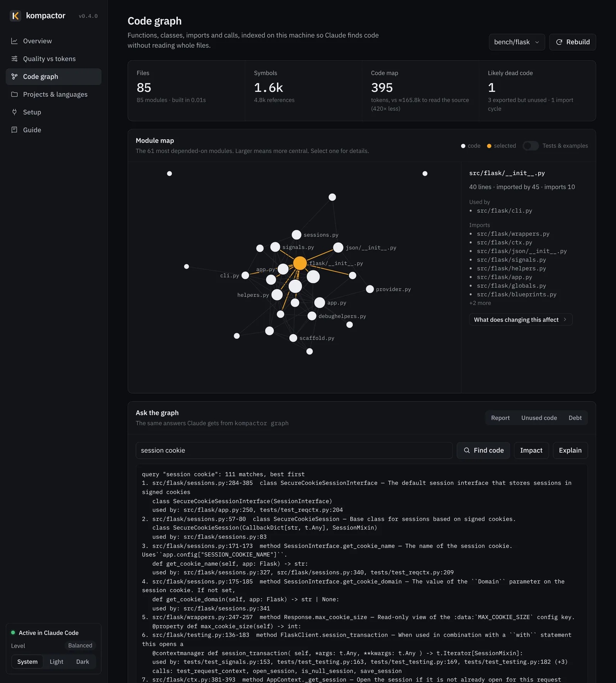Click the Quality vs tokens sliders icon
Screen dimensions: 616x683
pyautogui.click(x=14, y=58)
